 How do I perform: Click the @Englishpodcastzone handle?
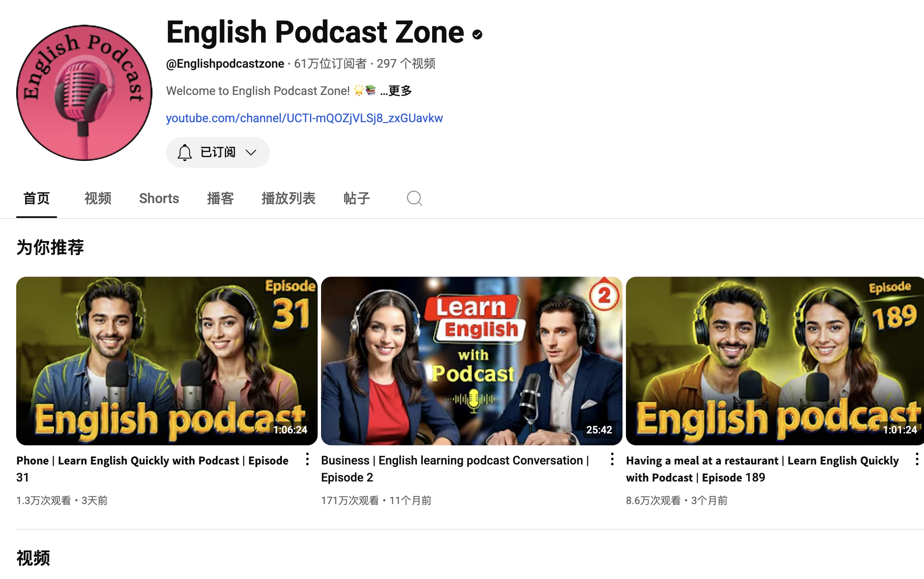225,64
